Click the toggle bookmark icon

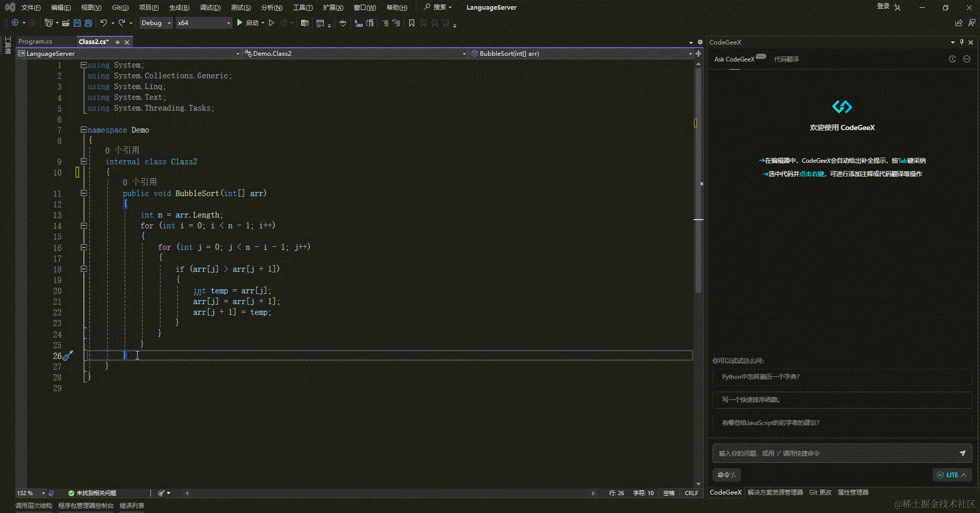[x=411, y=23]
